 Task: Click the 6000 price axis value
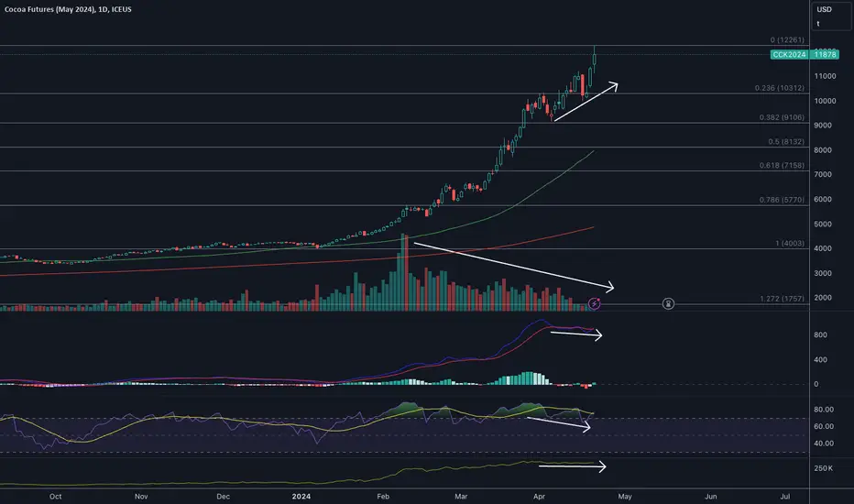coord(823,200)
